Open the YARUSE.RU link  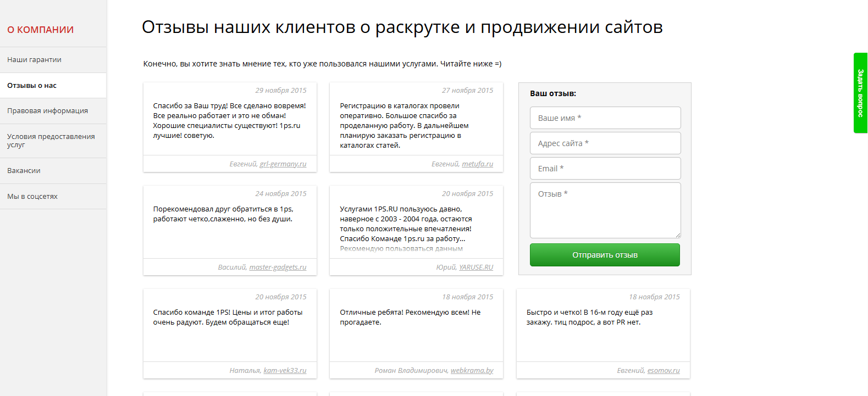pyautogui.click(x=476, y=267)
